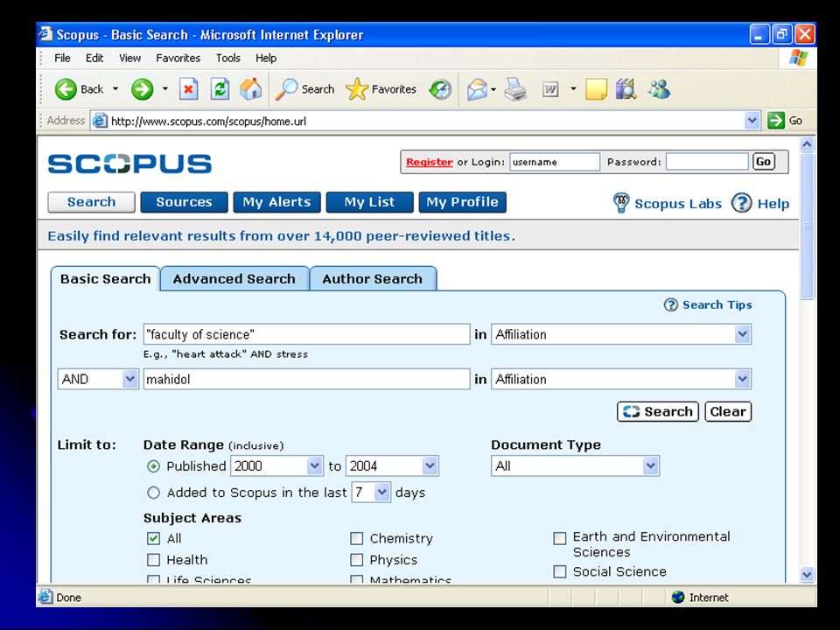Viewport: 840px width, 630px height.
Task: Click the Windows flag logo
Action: [x=798, y=58]
